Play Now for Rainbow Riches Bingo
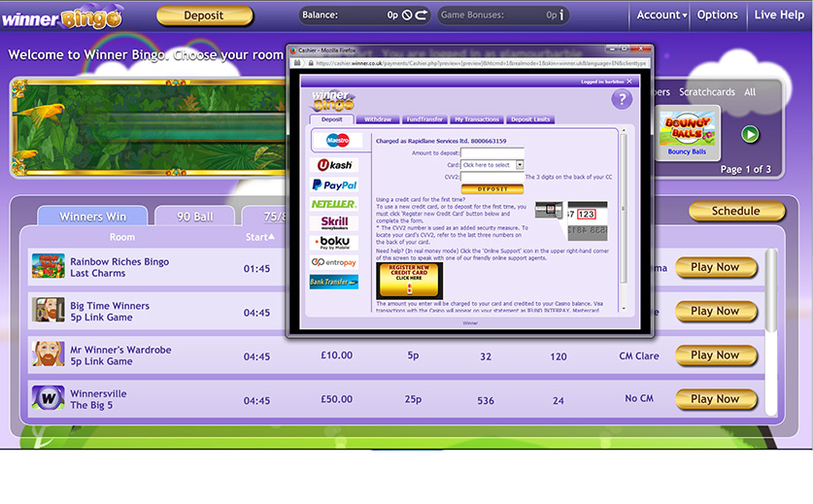The height and width of the screenshot is (504, 813). coord(716,267)
